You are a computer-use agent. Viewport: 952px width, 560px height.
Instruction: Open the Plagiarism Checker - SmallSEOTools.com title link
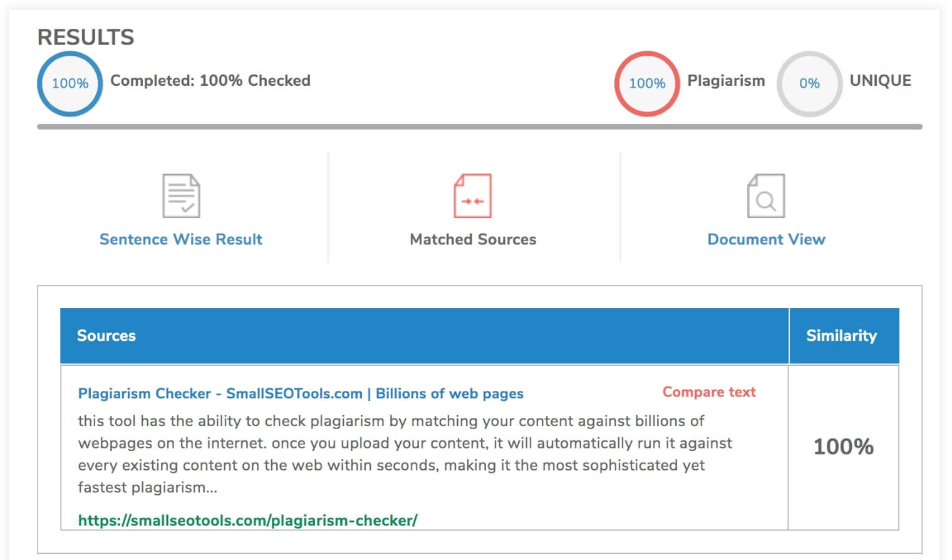coord(301,393)
